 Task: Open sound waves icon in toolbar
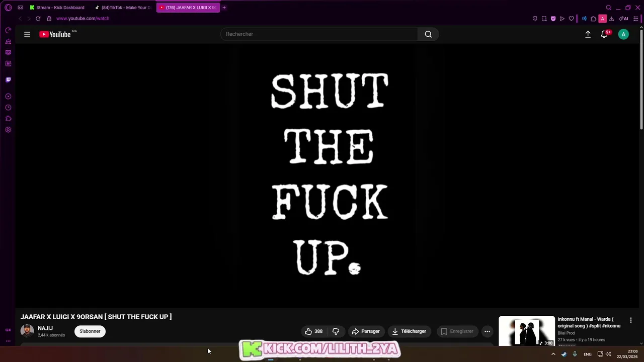584,19
